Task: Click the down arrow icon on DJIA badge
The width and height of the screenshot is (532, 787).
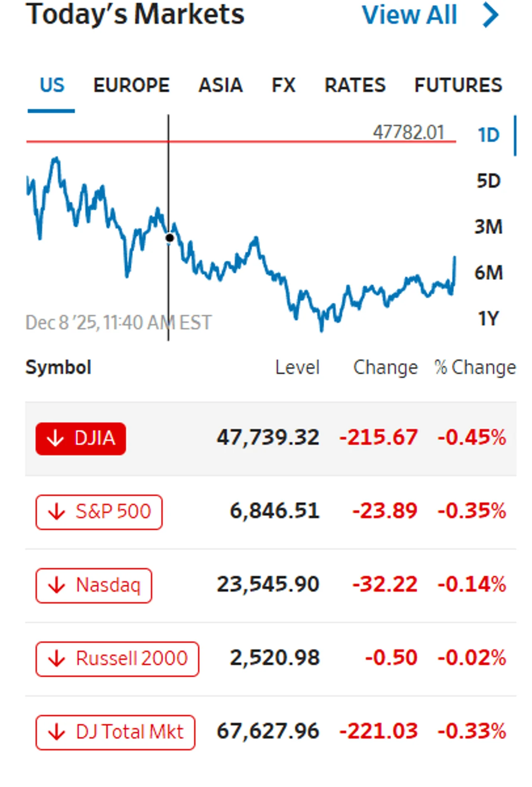Action: (x=55, y=438)
